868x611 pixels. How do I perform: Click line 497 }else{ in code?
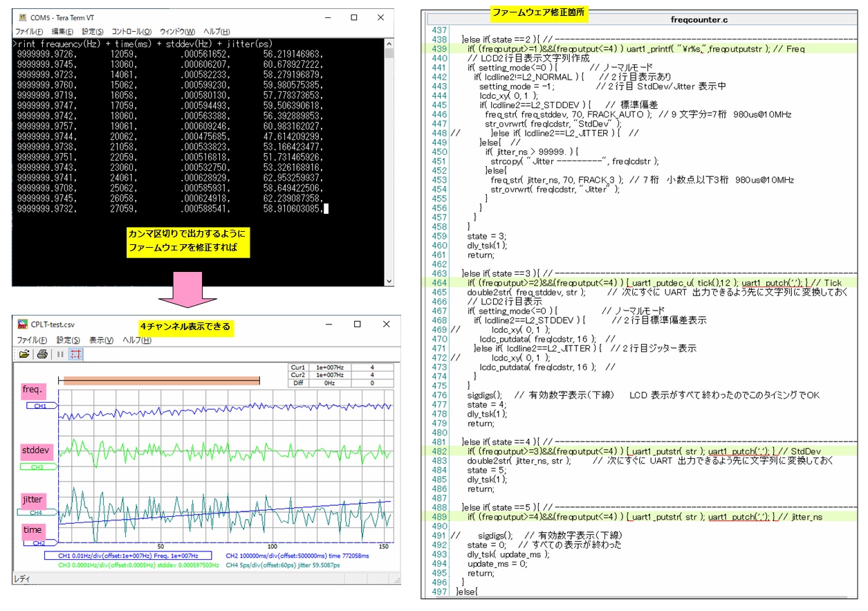pos(467,592)
